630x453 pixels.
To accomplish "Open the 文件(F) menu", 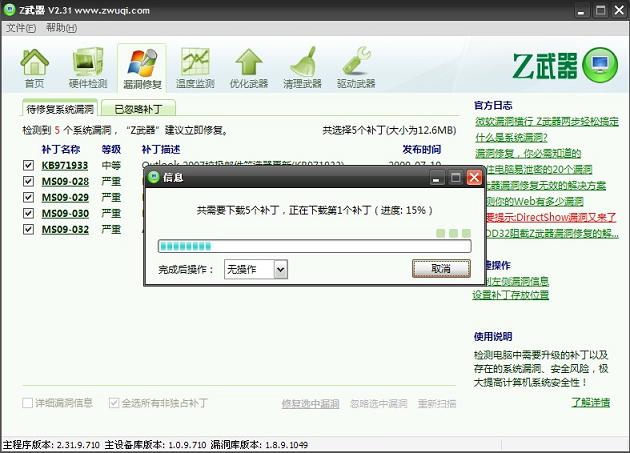I will click(x=21, y=28).
